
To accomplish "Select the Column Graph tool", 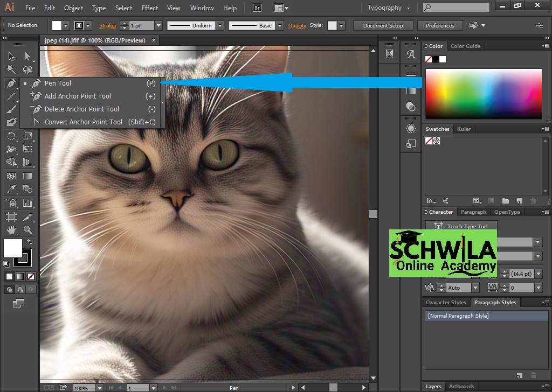I will click(x=27, y=203).
